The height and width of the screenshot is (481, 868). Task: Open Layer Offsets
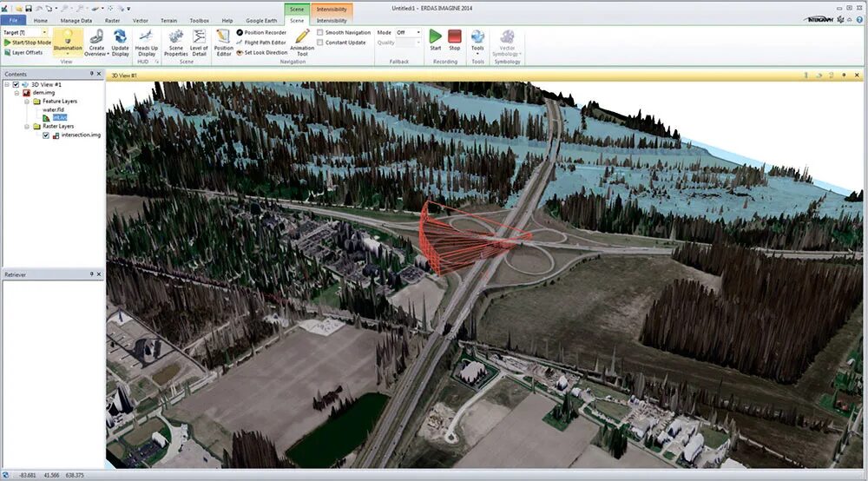pos(23,53)
